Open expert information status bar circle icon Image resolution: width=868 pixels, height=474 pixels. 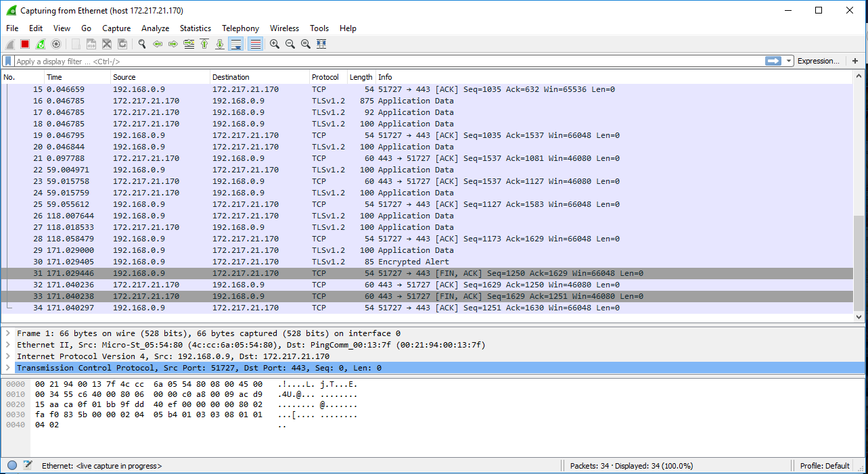coord(12,465)
